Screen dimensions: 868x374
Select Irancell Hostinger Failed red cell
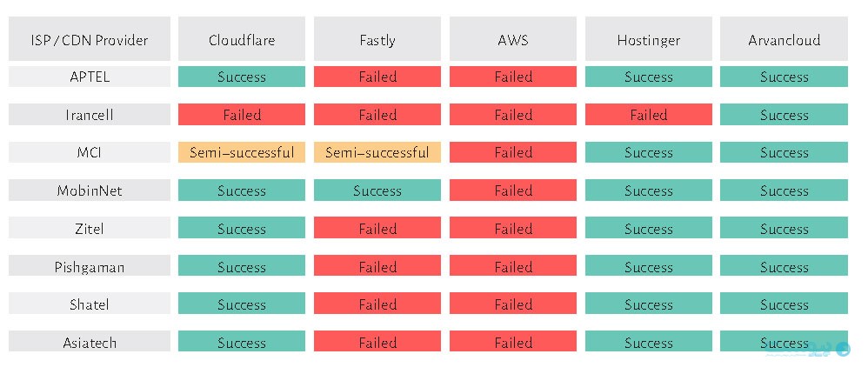[648, 115]
